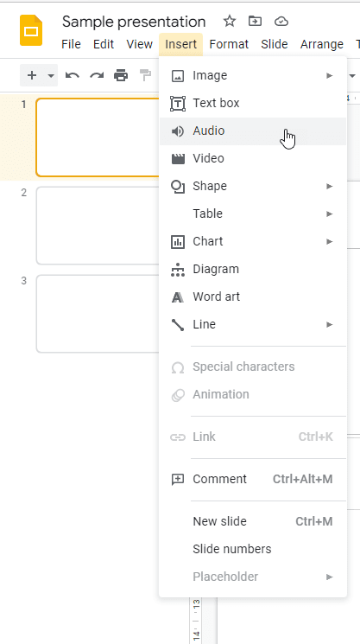Open the new slide layout dropdown arrow
Viewport: 360px width, 644px height.
51,75
